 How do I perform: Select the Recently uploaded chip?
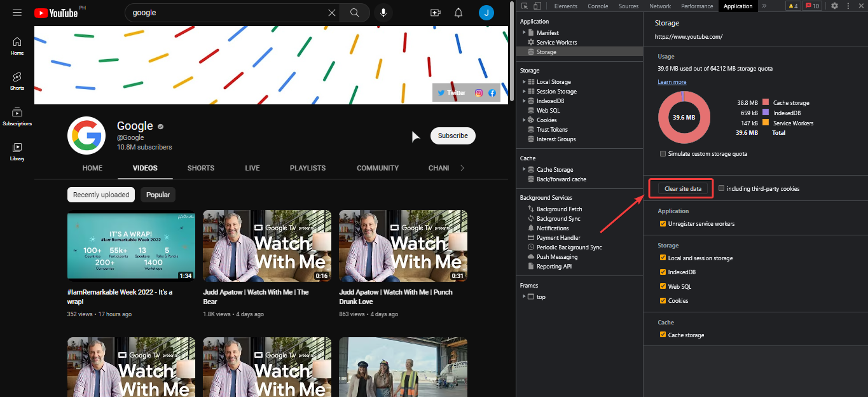click(x=101, y=195)
